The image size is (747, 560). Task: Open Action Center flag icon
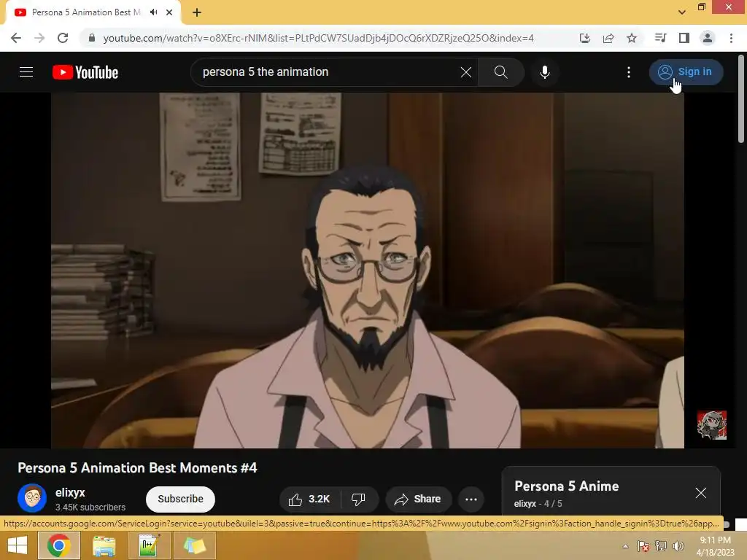[x=643, y=546]
